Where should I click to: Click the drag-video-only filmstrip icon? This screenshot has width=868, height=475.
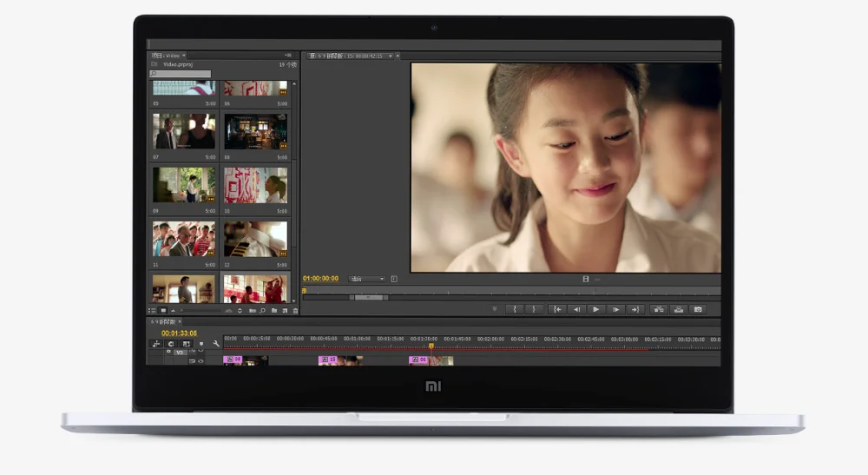[586, 279]
